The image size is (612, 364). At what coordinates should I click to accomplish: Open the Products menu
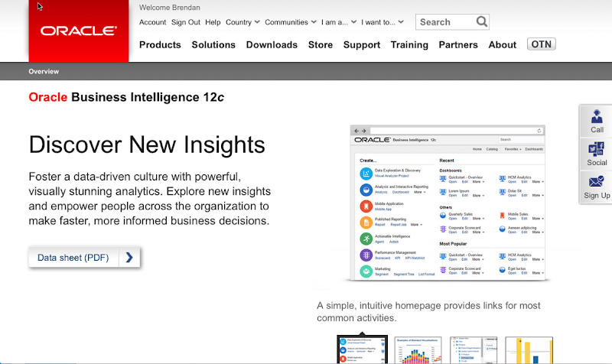(x=160, y=45)
